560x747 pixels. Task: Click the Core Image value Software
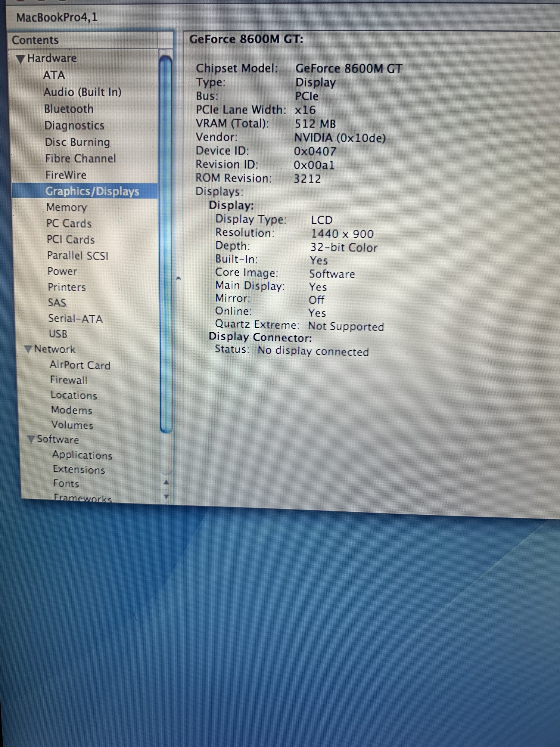332,274
